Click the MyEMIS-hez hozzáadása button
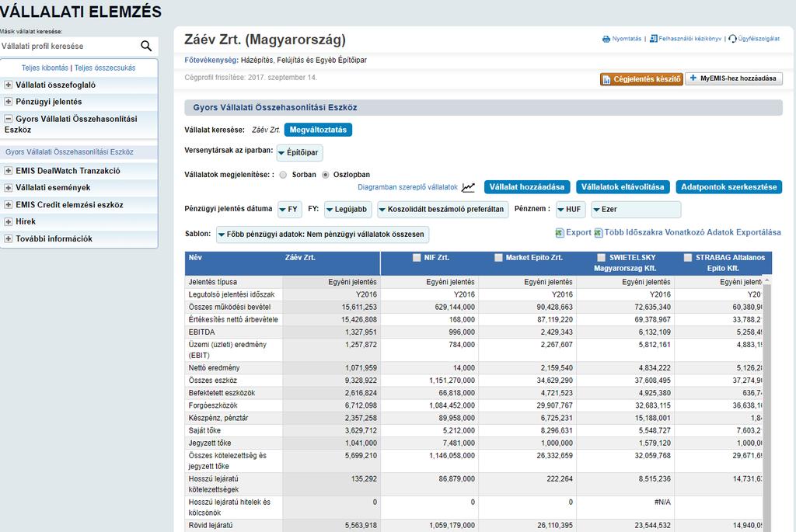This screenshot has height=532, width=796. point(734,78)
